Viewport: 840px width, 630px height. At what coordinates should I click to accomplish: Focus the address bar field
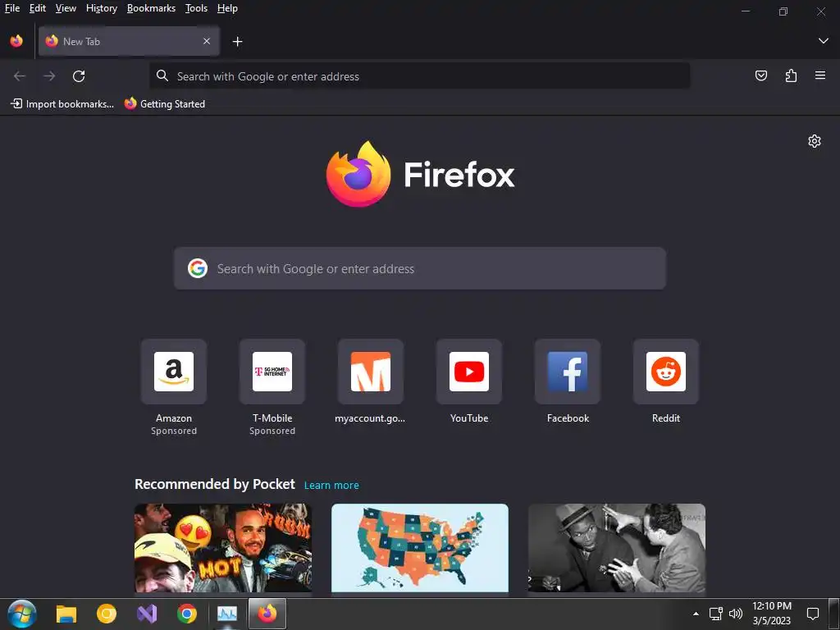(x=419, y=76)
